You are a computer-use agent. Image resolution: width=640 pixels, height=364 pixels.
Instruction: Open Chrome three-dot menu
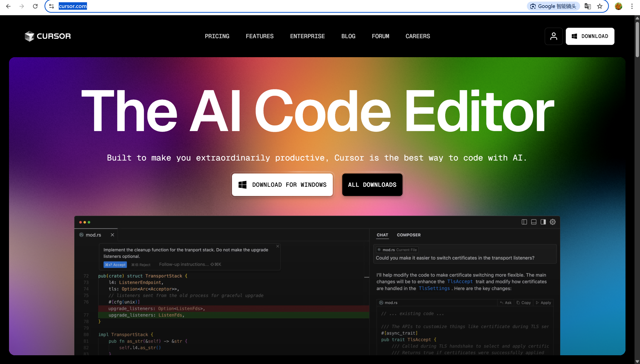coord(632,6)
